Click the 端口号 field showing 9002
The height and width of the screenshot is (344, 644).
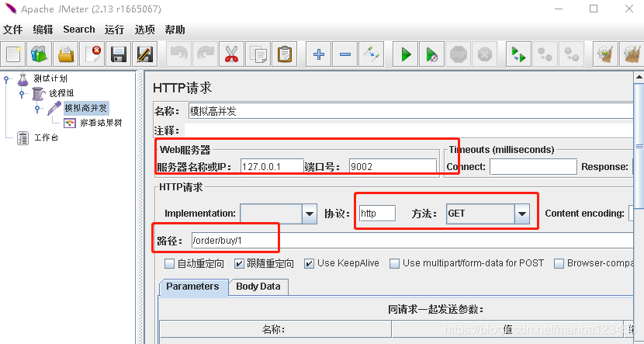[393, 167]
